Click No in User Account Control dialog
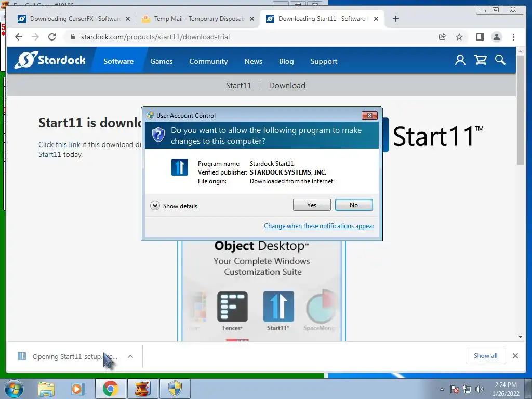 [354, 205]
